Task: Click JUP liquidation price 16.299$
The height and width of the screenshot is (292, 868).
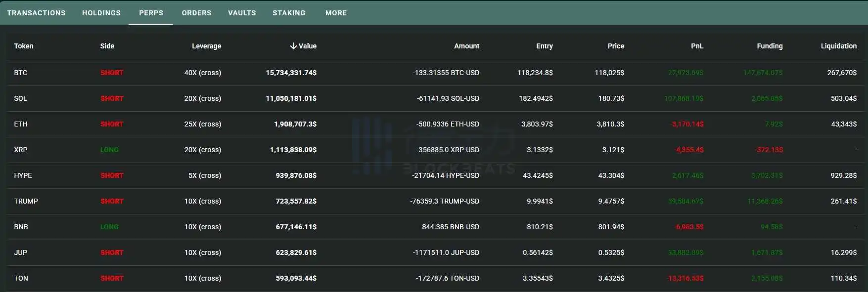Action: point(844,252)
